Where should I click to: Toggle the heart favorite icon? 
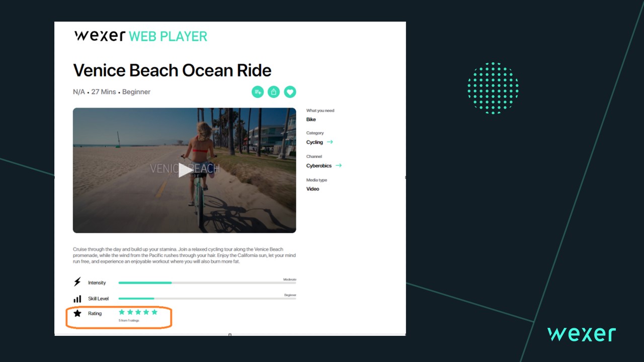[290, 92]
